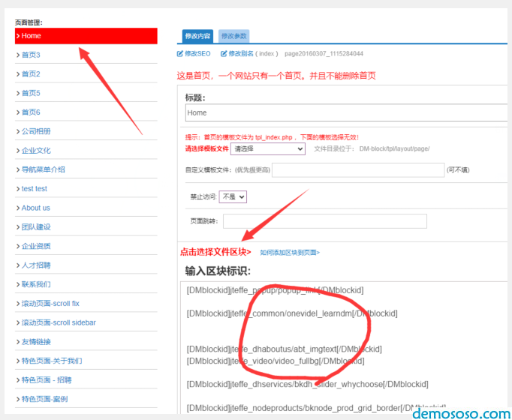Click the 标题 input field containing Home
This screenshot has width=512, height=420.
click(x=345, y=112)
